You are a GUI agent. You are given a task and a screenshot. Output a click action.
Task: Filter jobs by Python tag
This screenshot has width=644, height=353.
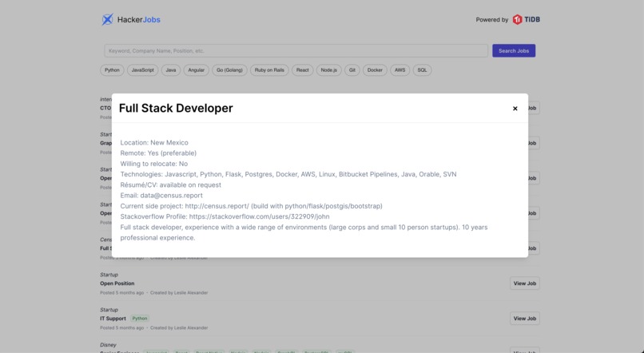click(x=112, y=70)
